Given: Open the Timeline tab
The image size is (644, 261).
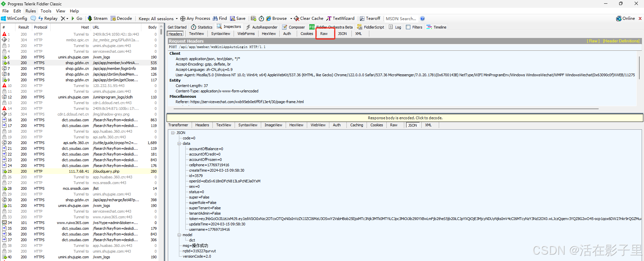Looking at the screenshot, I should (436, 27).
